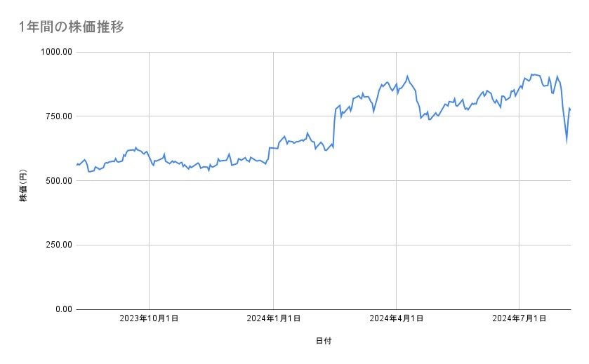This screenshot has width=589, height=364.
Task: Select the 2024年4月1日 date label
Action: click(x=396, y=319)
